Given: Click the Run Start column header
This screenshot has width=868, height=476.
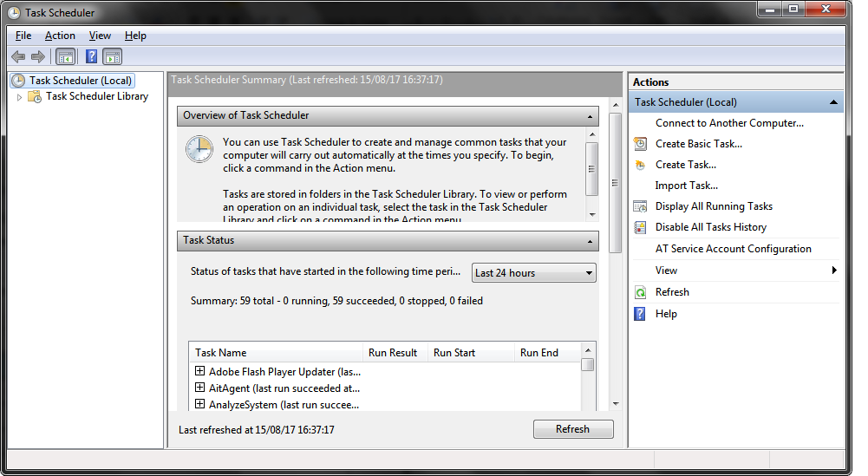Looking at the screenshot, I should (x=471, y=353).
